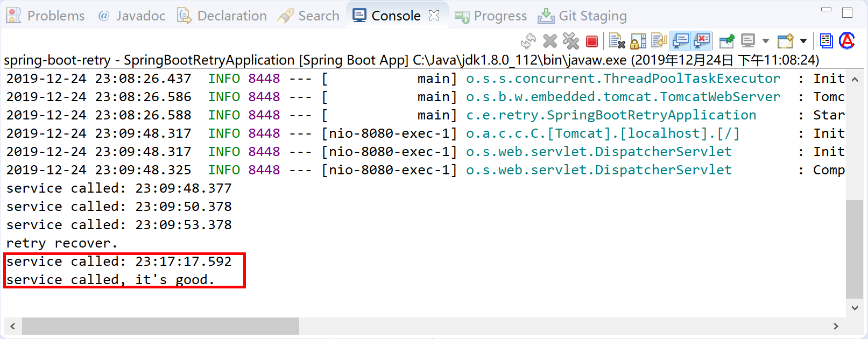Close the Console tab
Viewport: 868px width, 339px height.
pyautogui.click(x=434, y=16)
